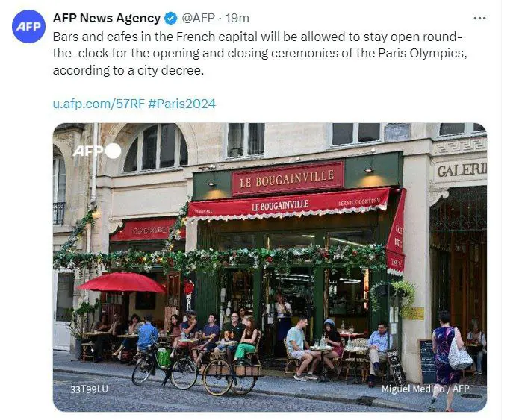Click the GALERIE sign in the photo

pos(462,170)
